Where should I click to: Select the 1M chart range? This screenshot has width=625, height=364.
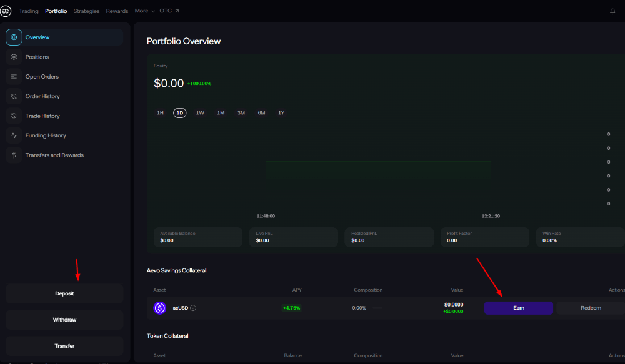point(221,113)
